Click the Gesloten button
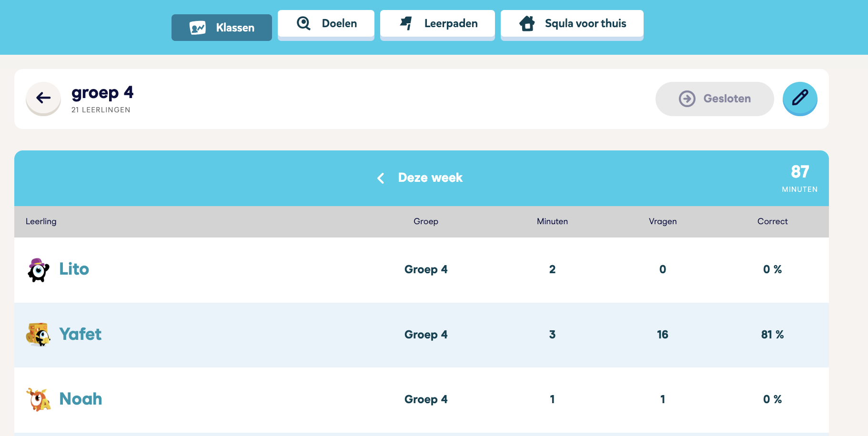868x436 pixels. point(715,99)
